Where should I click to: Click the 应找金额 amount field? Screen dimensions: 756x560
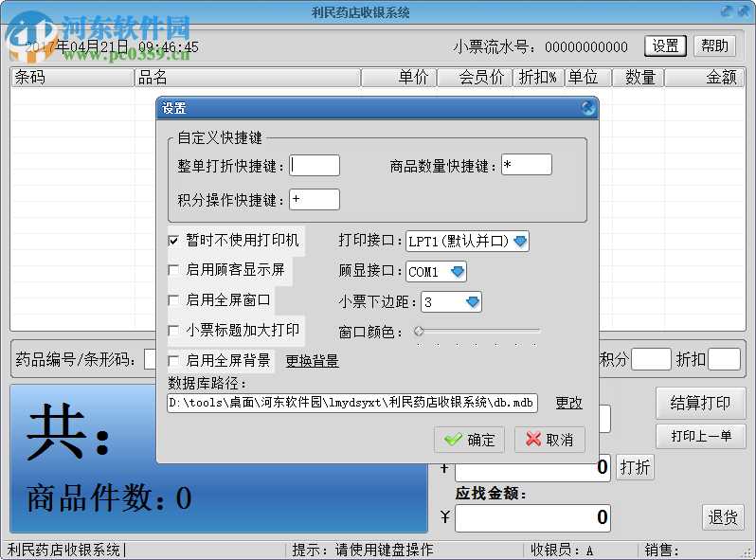pos(532,518)
